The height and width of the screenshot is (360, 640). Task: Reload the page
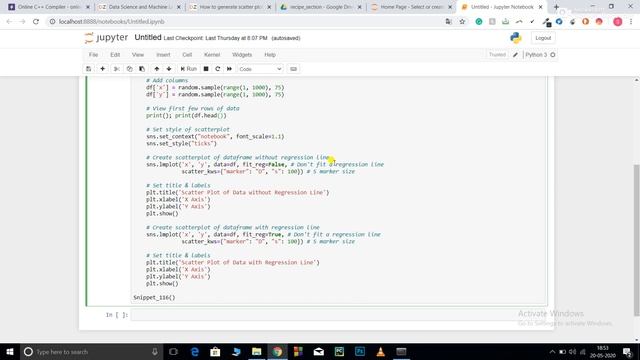click(36, 22)
